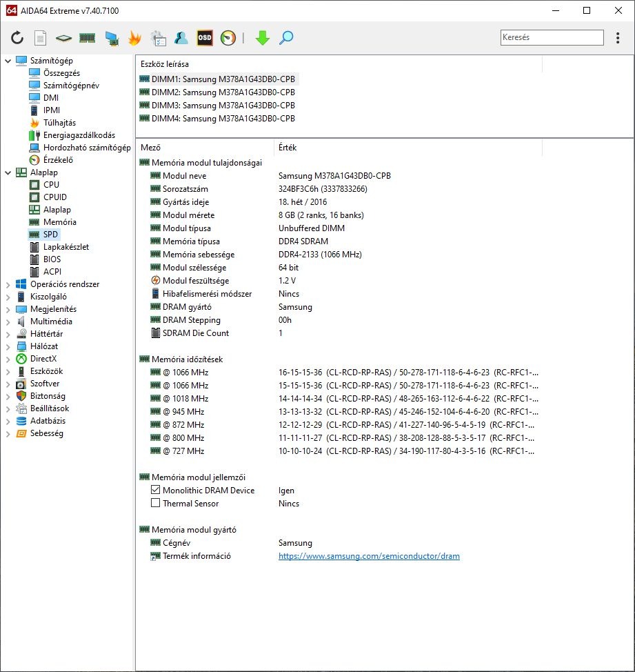This screenshot has height=672, width=635.
Task: Open the samsung.com semiconductor dram link
Action: [369, 556]
